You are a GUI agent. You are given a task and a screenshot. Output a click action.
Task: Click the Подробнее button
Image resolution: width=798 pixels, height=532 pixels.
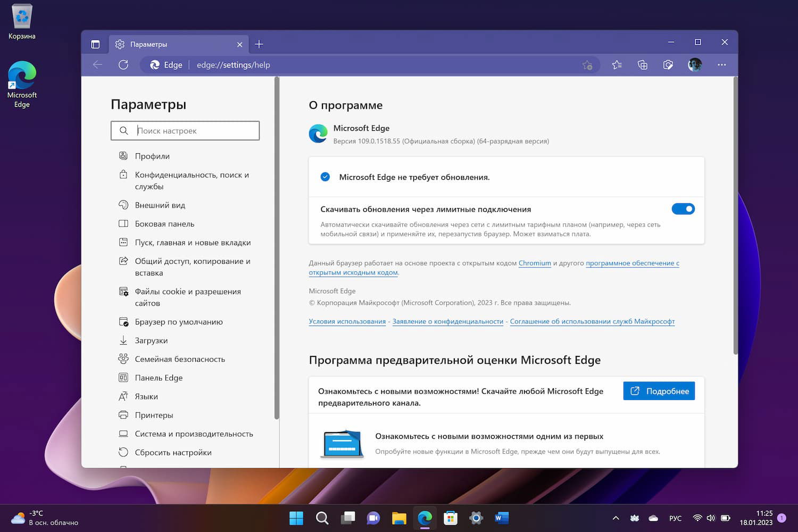tap(659, 391)
